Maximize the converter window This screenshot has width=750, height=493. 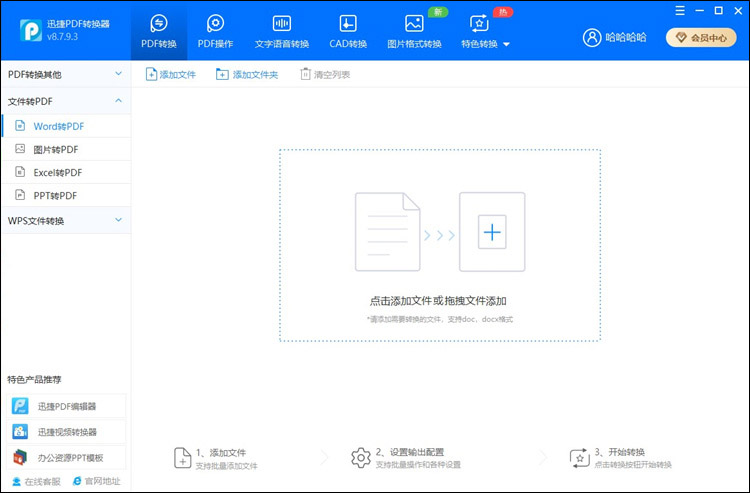pyautogui.click(x=718, y=11)
